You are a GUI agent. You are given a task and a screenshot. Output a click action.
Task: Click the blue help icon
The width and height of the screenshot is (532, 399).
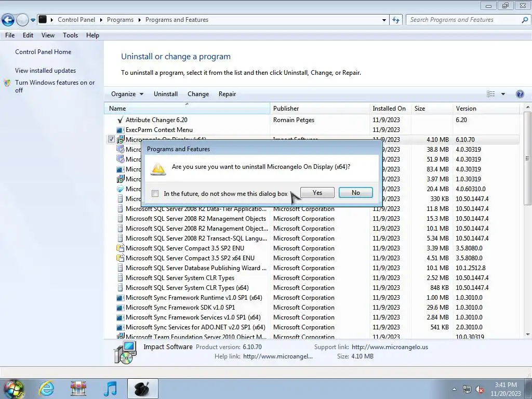(x=520, y=94)
